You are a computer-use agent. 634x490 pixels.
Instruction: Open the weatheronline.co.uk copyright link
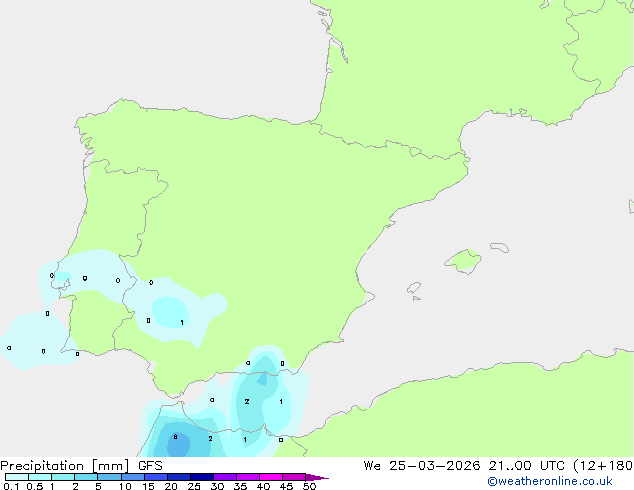(549, 481)
